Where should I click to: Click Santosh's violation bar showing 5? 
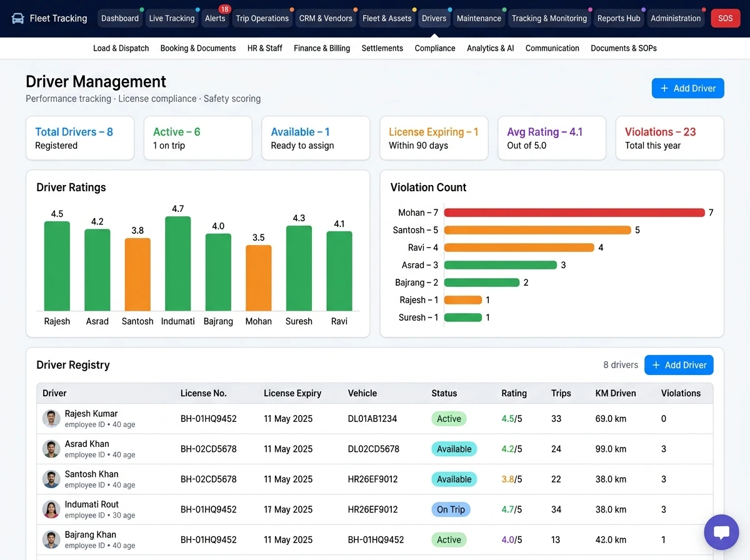click(x=537, y=230)
